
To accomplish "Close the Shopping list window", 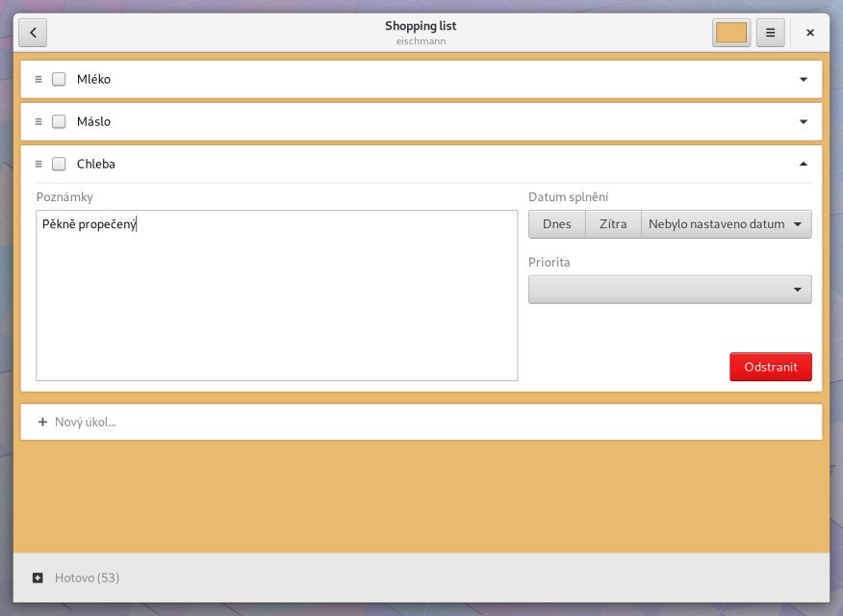I will (810, 33).
